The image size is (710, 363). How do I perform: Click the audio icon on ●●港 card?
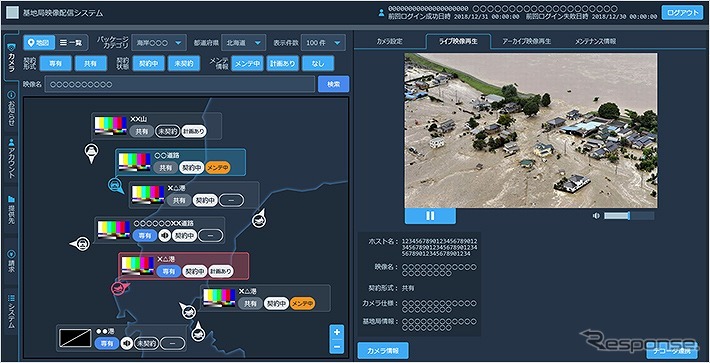tap(127, 343)
